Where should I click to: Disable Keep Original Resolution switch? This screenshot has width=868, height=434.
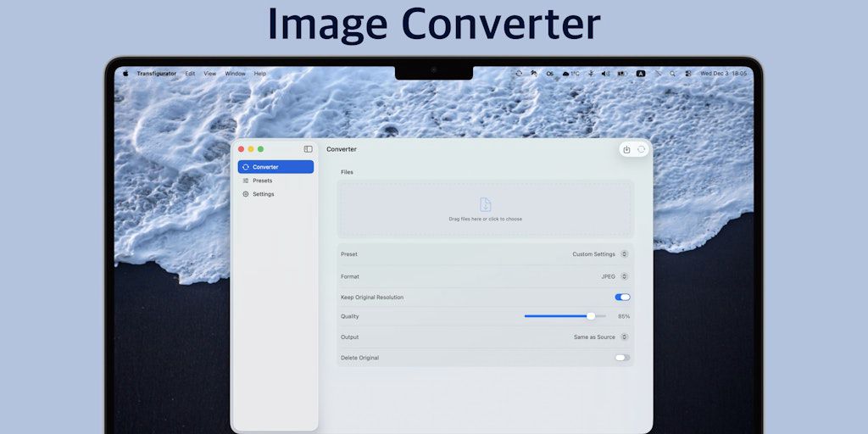click(x=622, y=298)
